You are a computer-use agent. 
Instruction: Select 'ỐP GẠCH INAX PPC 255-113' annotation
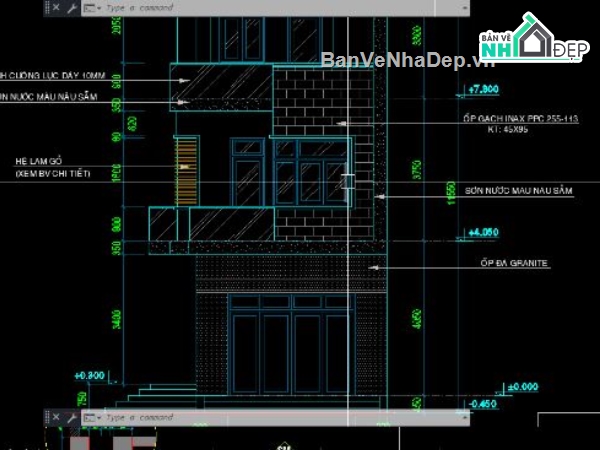[520, 119]
